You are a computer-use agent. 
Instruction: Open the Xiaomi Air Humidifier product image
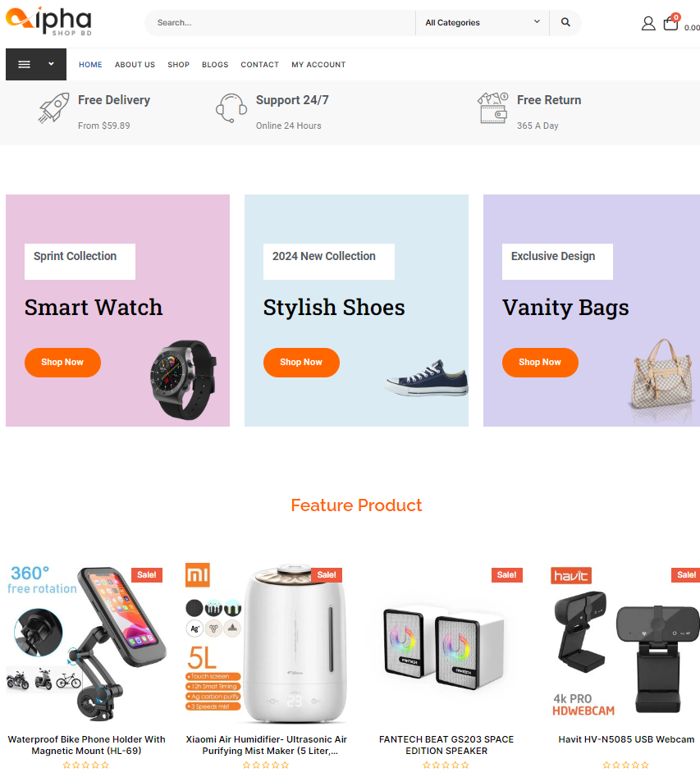click(266, 643)
